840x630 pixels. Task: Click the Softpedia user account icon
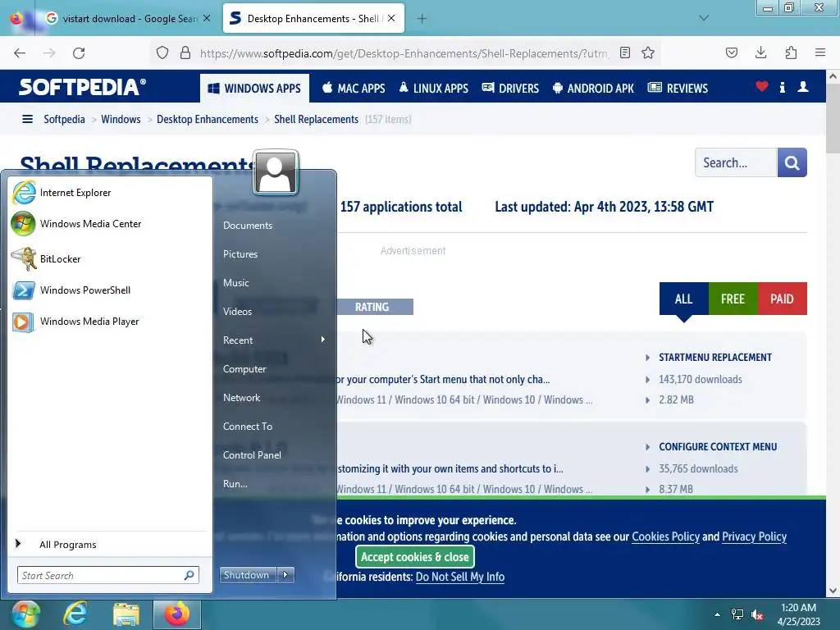802,87
